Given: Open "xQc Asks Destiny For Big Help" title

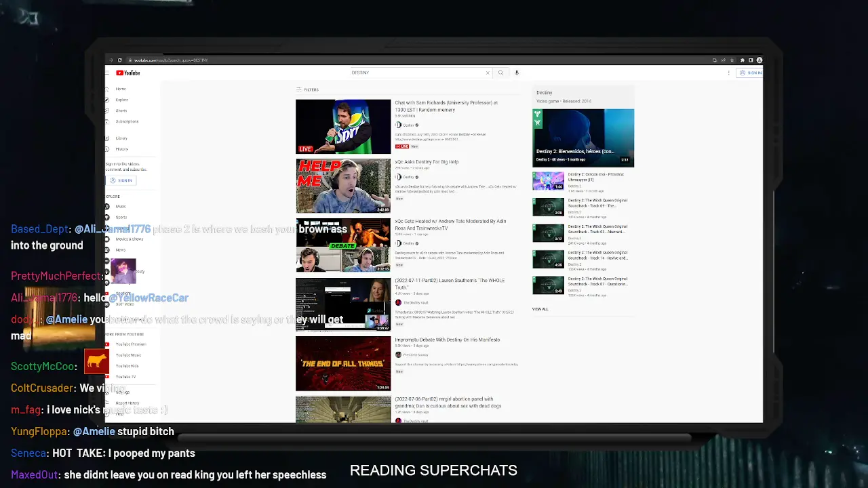Looking at the screenshot, I should 427,162.
